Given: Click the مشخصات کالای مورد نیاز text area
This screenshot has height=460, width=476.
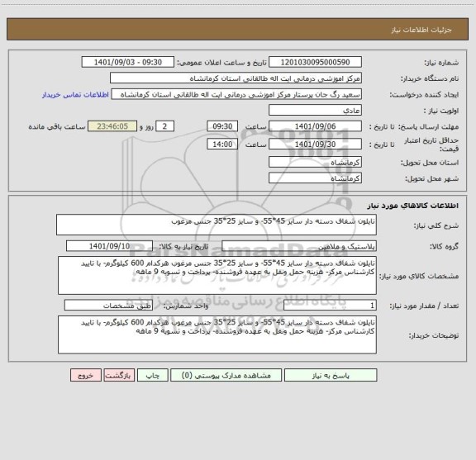Looking at the screenshot, I should point(217,276).
